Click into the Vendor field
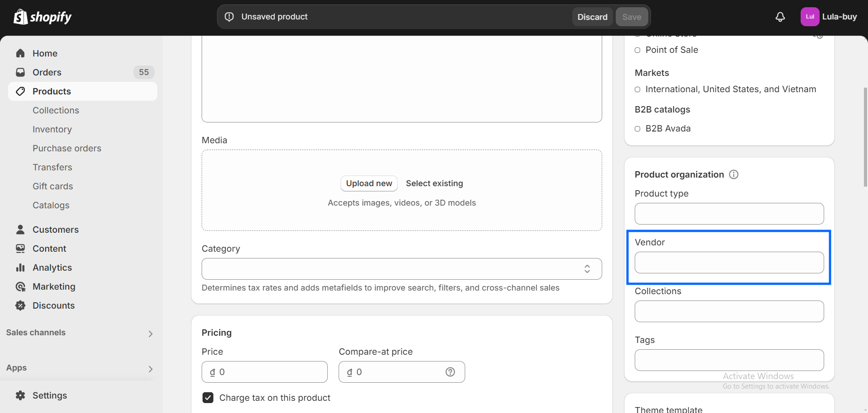Image resolution: width=868 pixels, height=413 pixels. click(729, 263)
